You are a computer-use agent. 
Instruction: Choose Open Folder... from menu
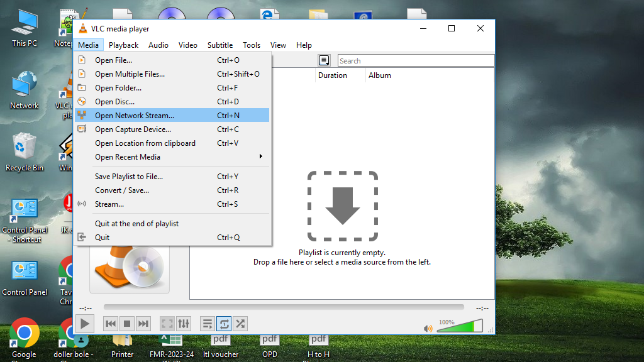[172, 88]
